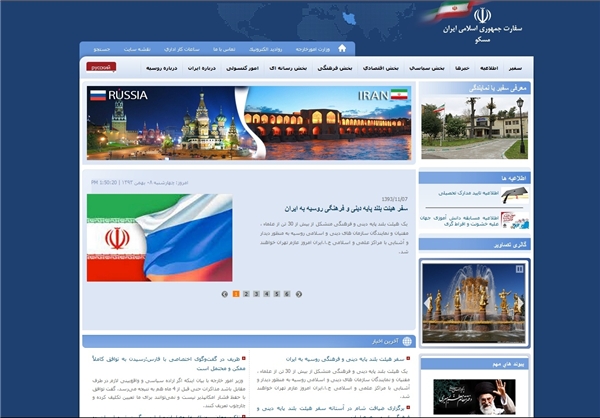Image resolution: width=600 pixels, height=418 pixels.
Task: Open the سفیر menu item
Action: (x=515, y=68)
